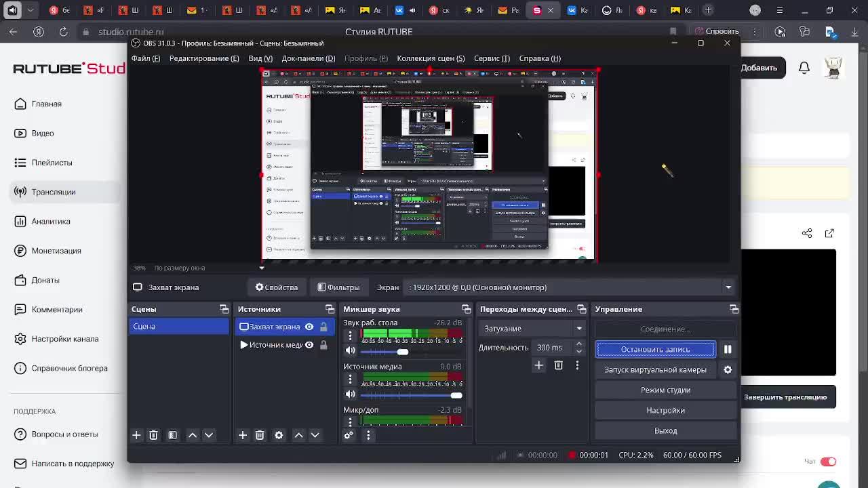Open source Фильтры button

[338, 287]
